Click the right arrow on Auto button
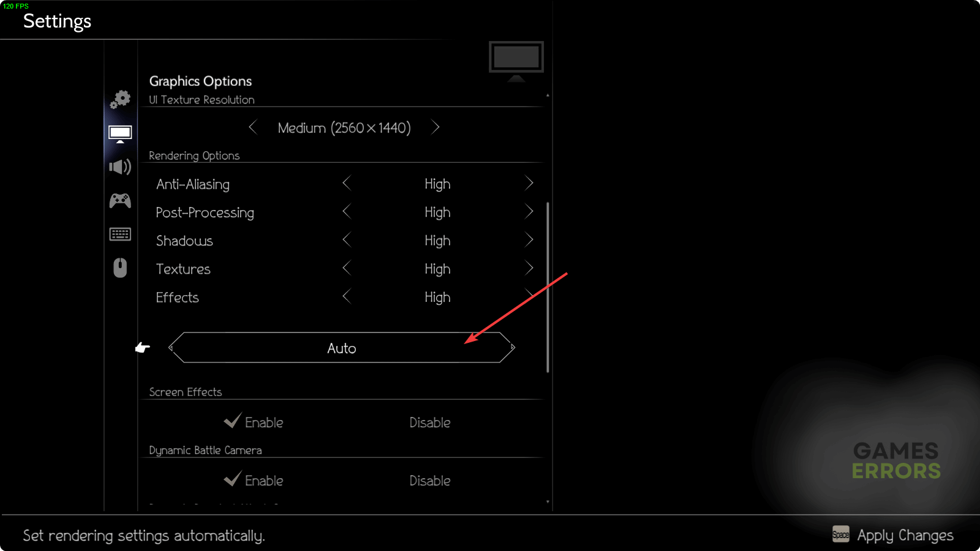 (x=513, y=348)
